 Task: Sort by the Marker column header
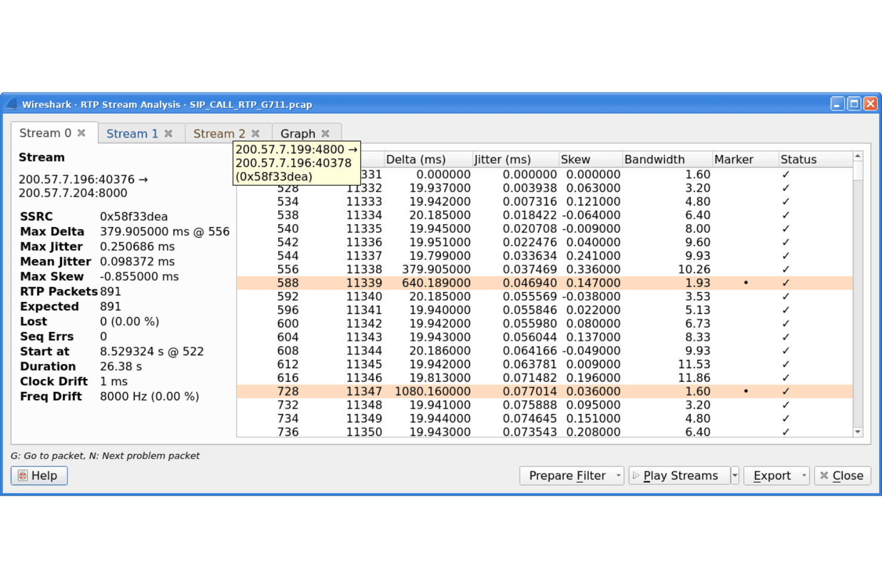click(x=746, y=160)
